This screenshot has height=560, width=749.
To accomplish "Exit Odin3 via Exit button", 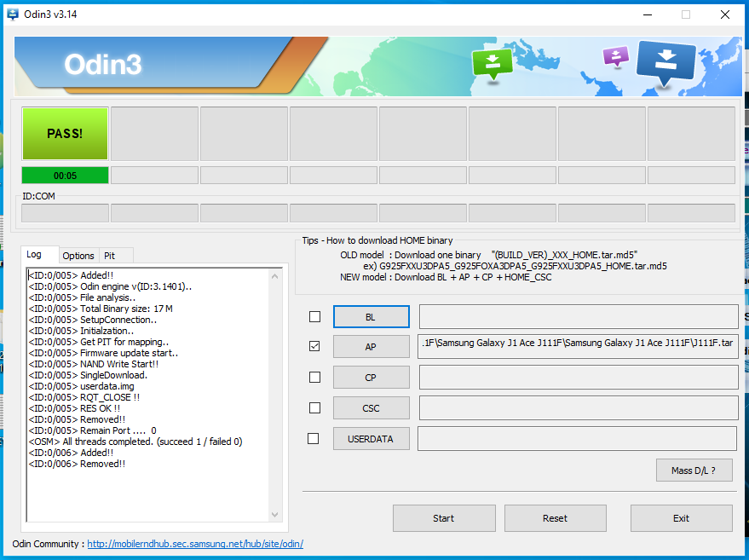I will [682, 518].
